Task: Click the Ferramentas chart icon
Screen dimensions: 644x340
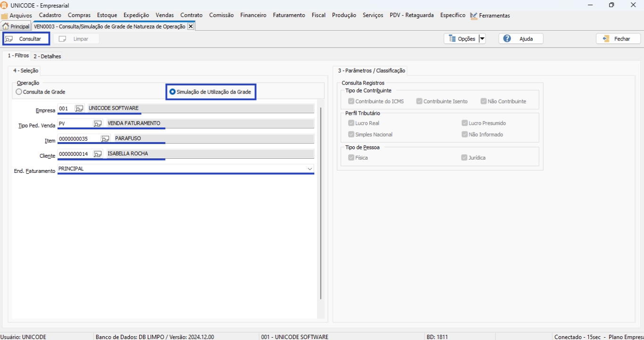Action: [x=474, y=16]
